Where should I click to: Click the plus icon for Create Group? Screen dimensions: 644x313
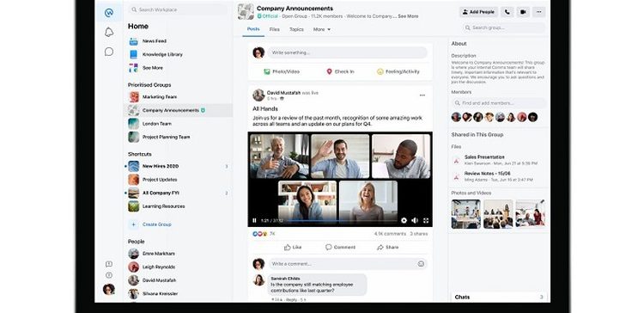point(133,224)
